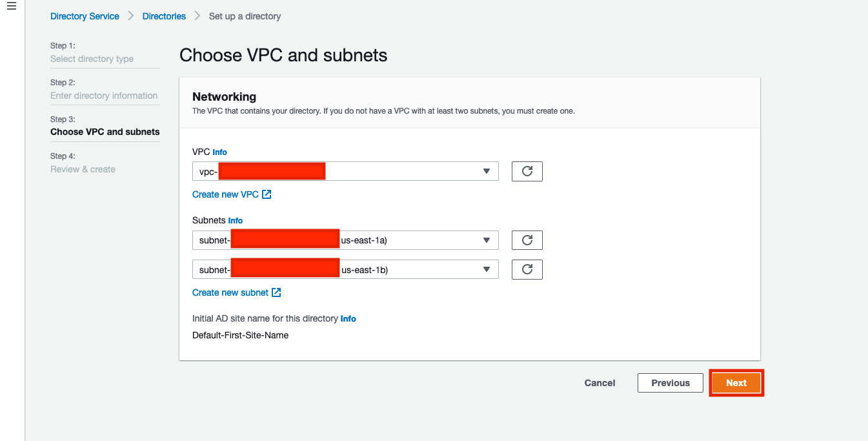Cancel the directory setup
868x441 pixels.
600,383
